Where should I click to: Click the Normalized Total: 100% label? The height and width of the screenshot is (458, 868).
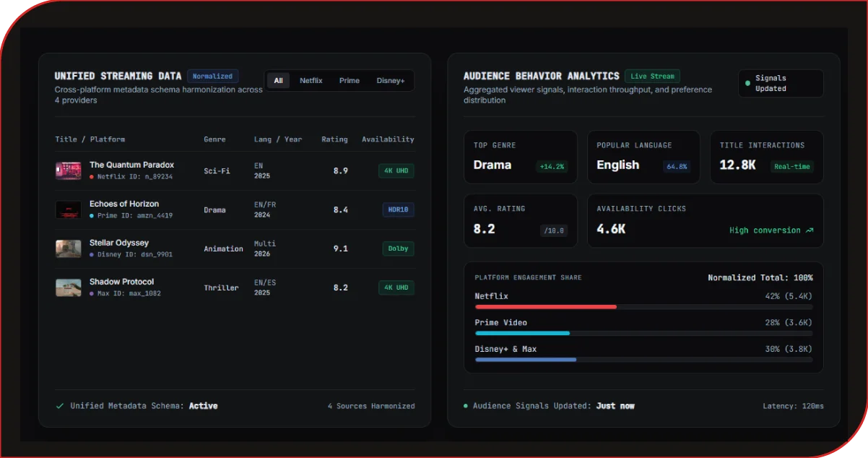[x=760, y=278]
